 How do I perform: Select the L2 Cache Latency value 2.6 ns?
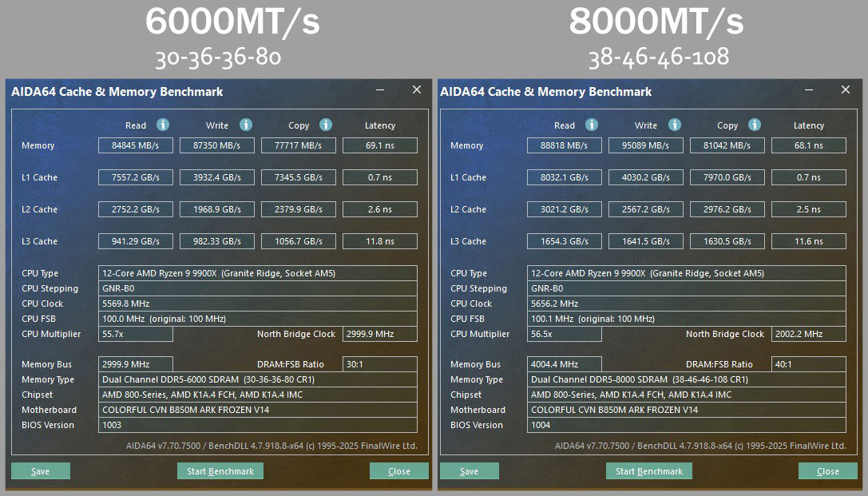(380, 209)
